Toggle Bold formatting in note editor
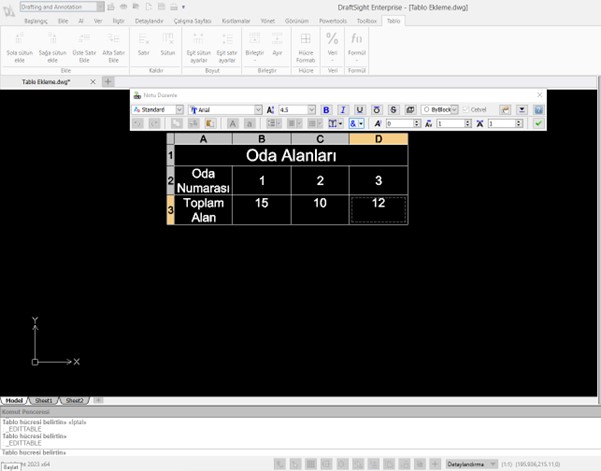The width and height of the screenshot is (601, 471). (326, 109)
